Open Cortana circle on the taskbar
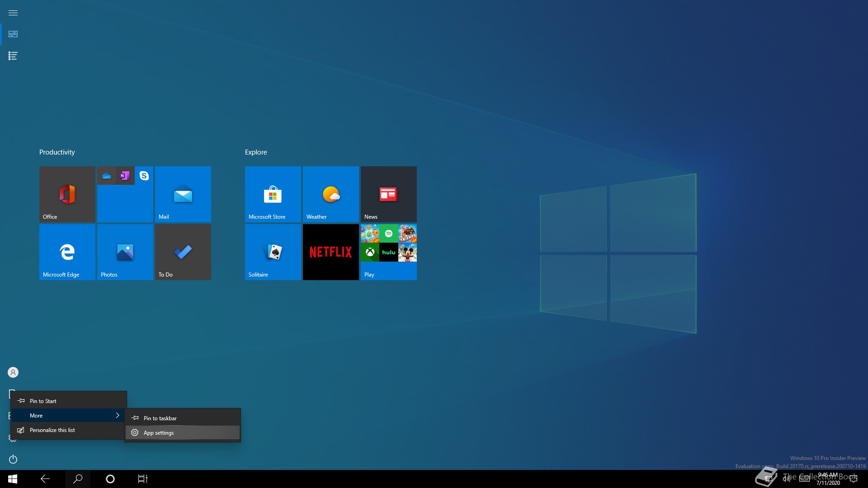The width and height of the screenshot is (868, 488). tap(110, 479)
